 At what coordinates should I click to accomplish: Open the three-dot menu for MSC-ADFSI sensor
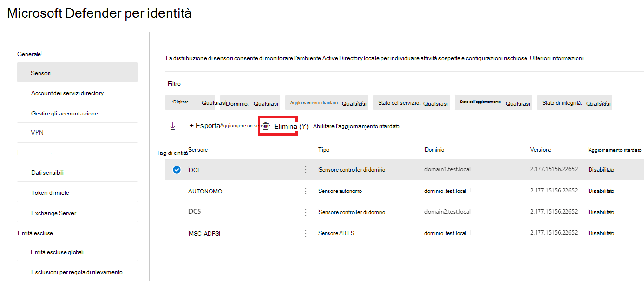[305, 233]
